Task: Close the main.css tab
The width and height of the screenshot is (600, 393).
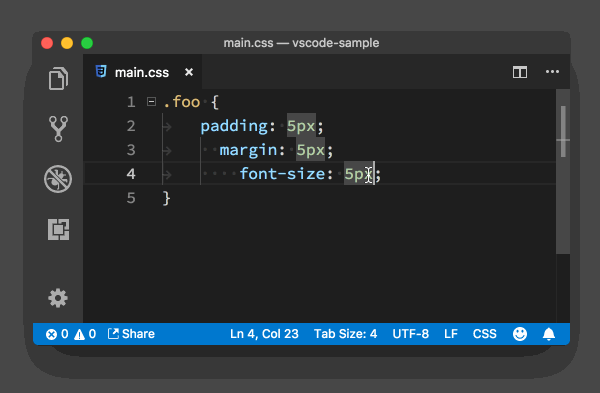Action: 189,72
